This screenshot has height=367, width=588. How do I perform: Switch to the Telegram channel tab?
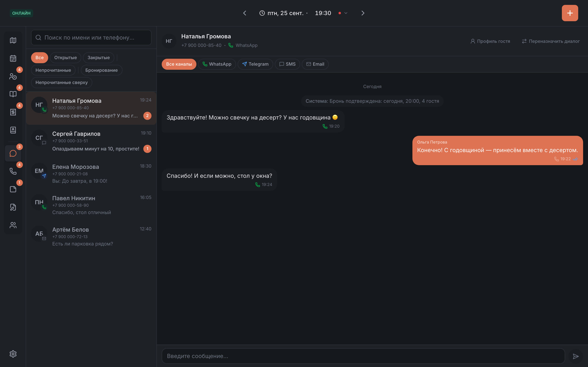[x=255, y=64]
